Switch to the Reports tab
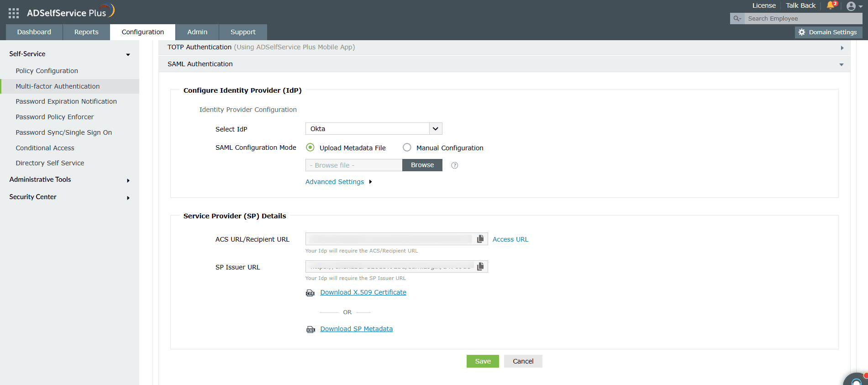This screenshot has width=868, height=385. 86,32
